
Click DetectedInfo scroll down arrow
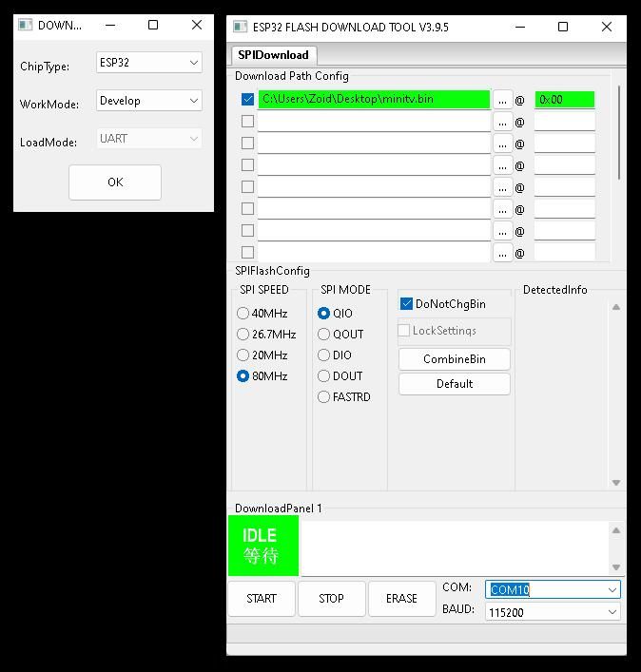click(616, 483)
